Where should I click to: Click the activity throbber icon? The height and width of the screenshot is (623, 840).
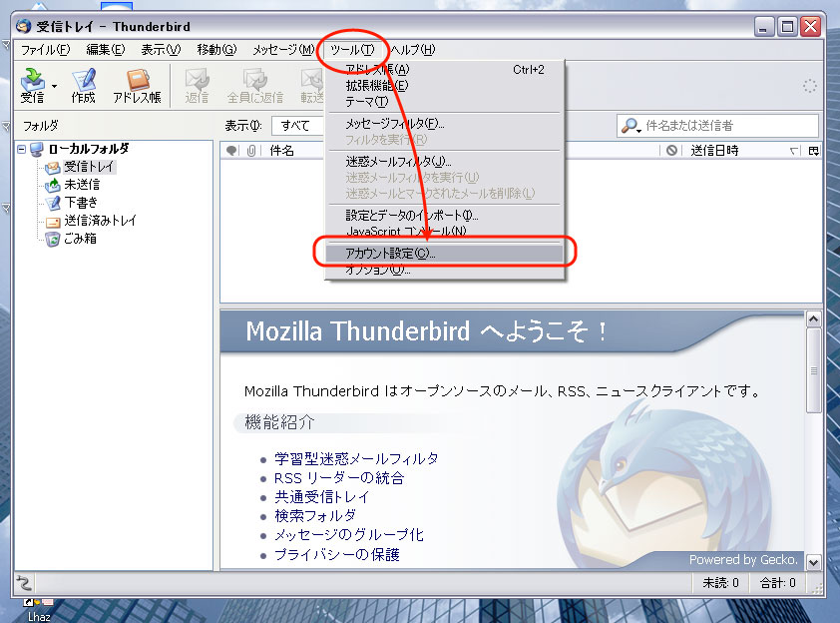(x=809, y=86)
